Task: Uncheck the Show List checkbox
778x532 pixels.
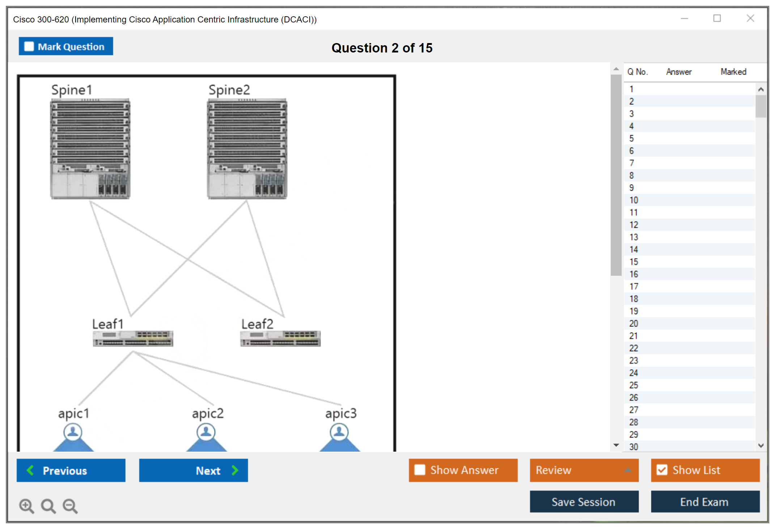Action: (662, 470)
